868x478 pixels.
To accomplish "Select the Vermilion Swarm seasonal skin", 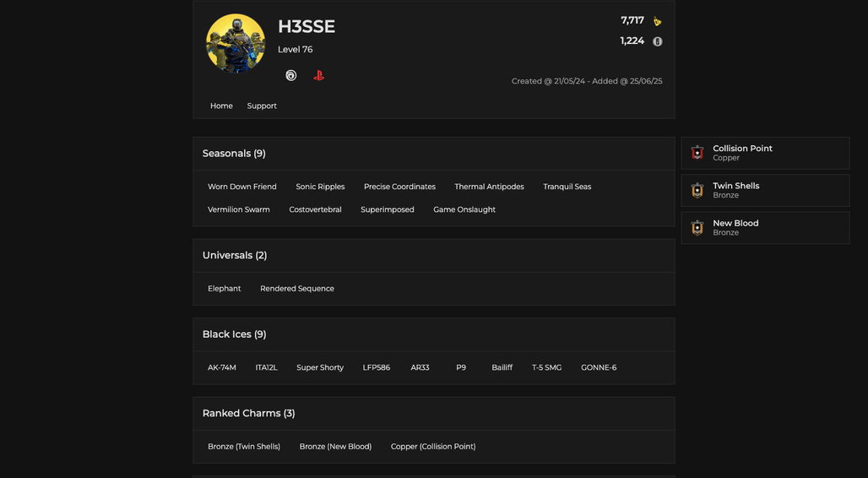I will coord(239,209).
